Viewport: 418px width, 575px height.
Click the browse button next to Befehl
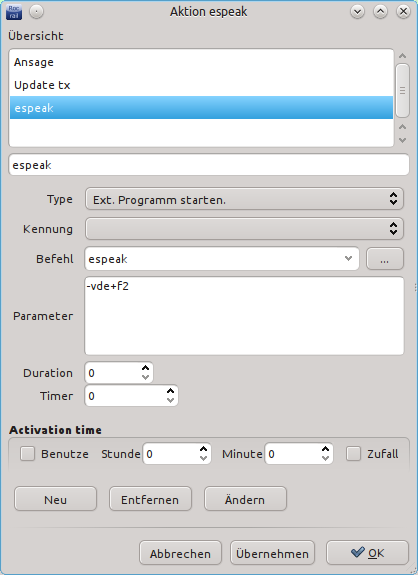[385, 259]
